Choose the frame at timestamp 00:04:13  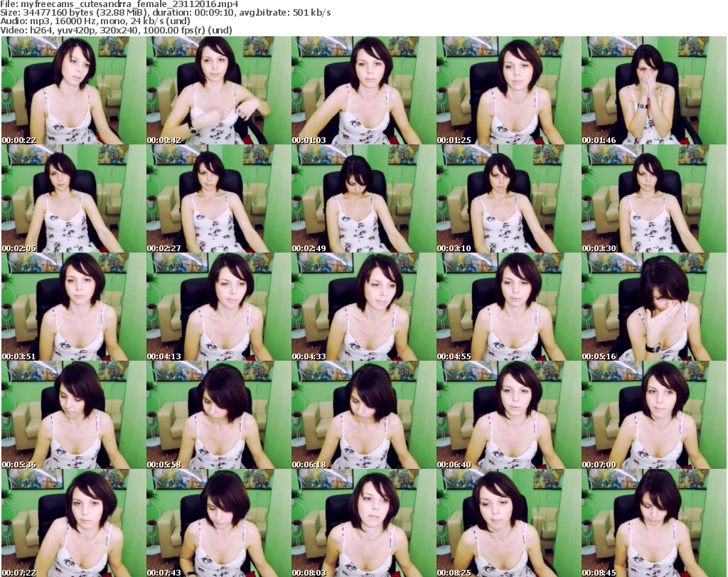click(219, 307)
